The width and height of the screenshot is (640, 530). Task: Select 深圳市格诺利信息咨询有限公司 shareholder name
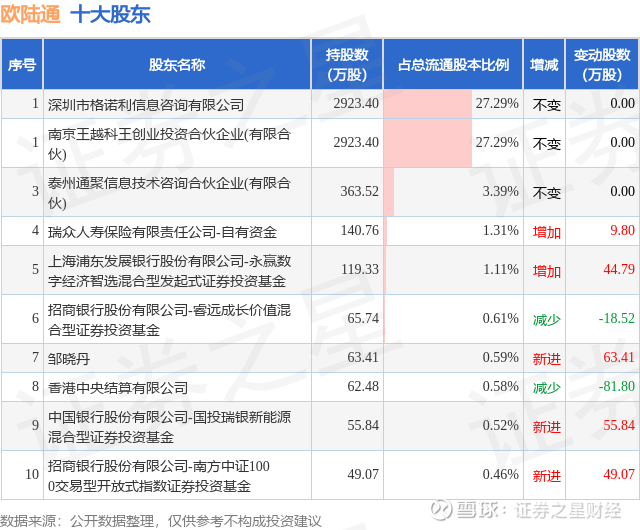point(146,105)
